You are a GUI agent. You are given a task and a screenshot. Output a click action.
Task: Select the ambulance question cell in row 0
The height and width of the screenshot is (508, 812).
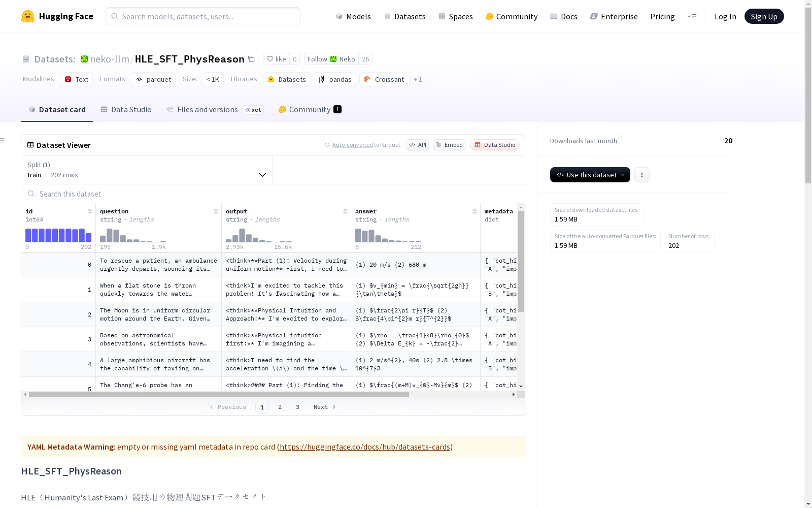point(158,265)
